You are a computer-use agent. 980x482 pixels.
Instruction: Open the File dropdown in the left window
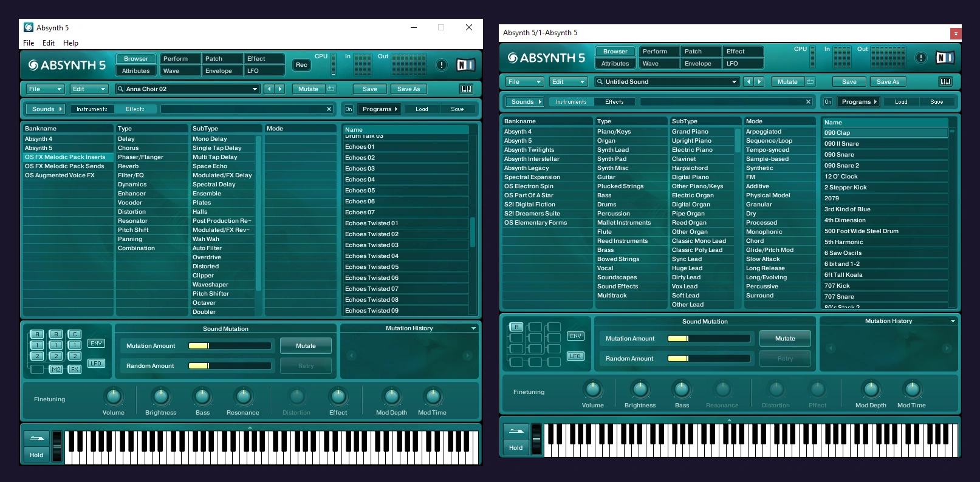coord(44,89)
